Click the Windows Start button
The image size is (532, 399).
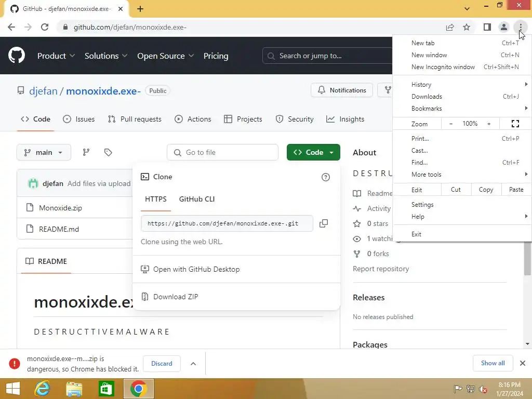13,389
